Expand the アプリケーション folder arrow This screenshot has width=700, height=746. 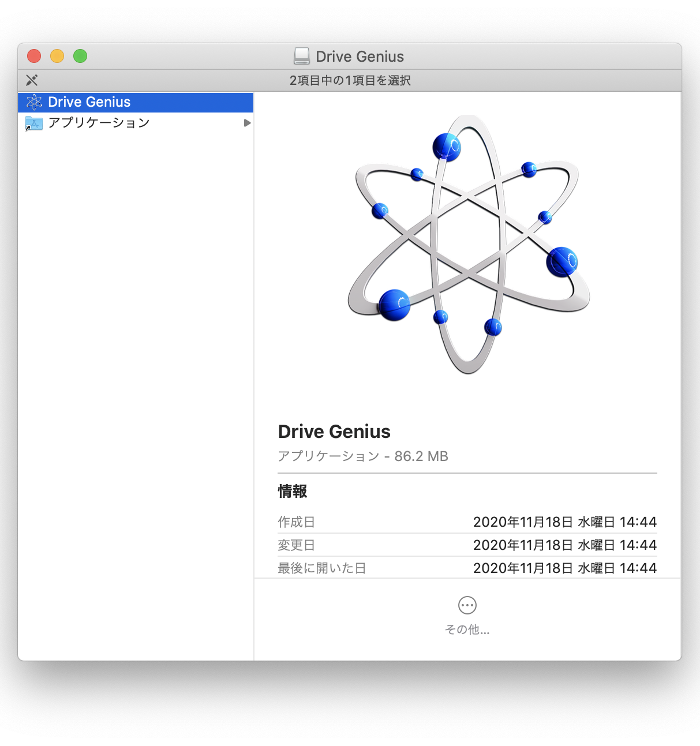[x=247, y=123]
